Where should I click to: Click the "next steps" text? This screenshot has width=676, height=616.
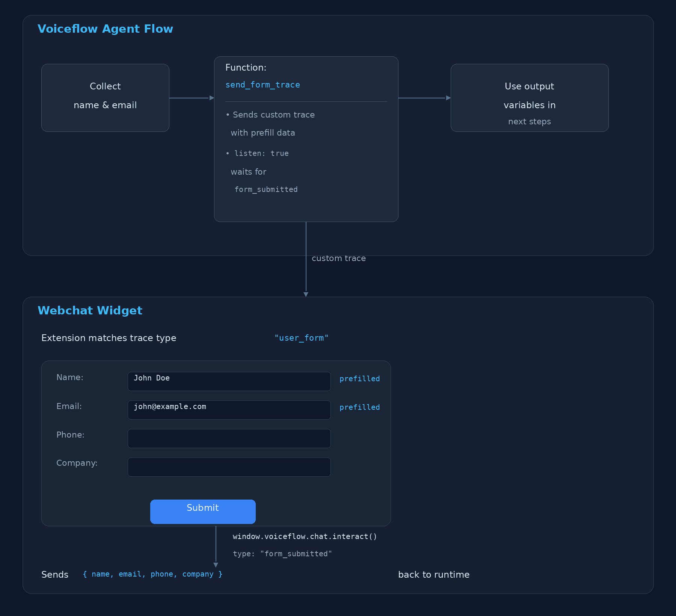coord(530,122)
